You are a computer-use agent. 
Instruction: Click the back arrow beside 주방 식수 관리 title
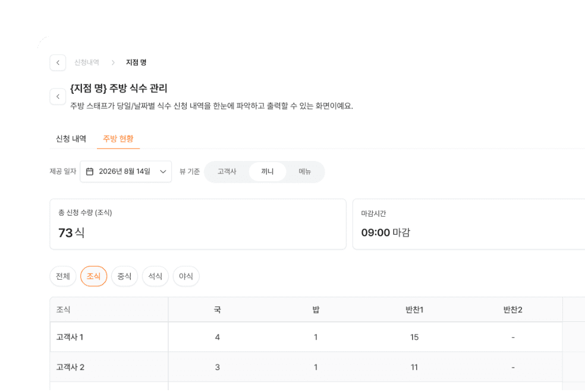[x=58, y=96]
